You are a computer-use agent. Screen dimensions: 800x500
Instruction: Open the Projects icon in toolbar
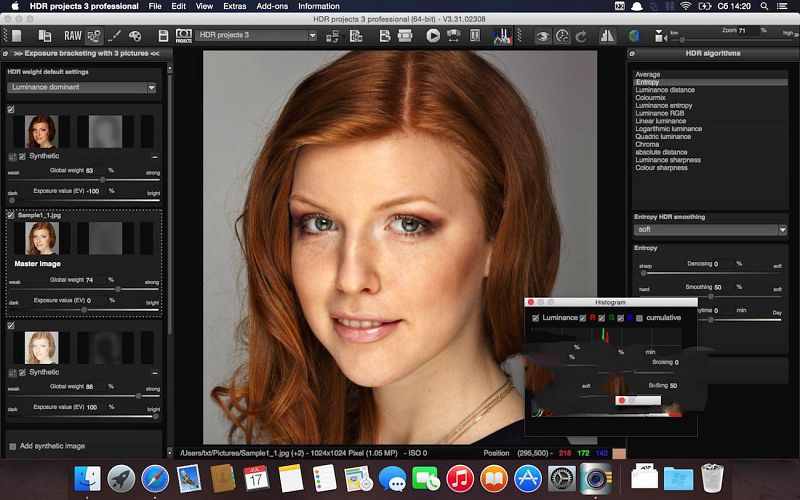tap(184, 36)
